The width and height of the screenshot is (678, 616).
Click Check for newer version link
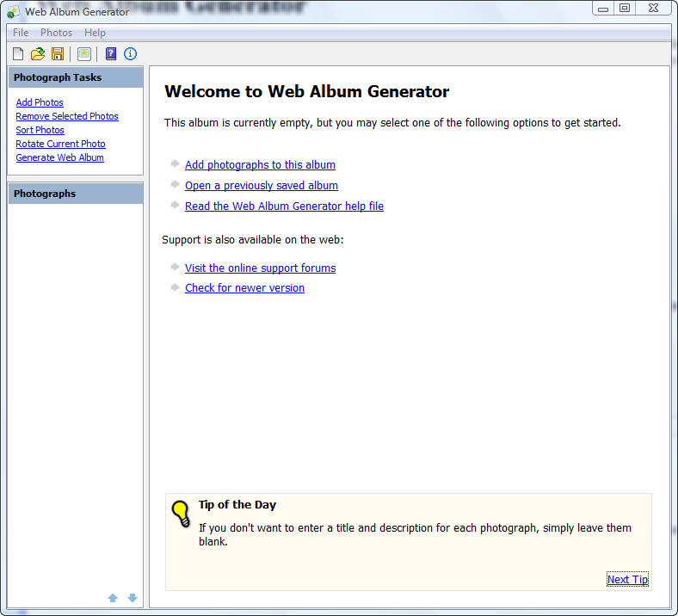pyautogui.click(x=244, y=288)
